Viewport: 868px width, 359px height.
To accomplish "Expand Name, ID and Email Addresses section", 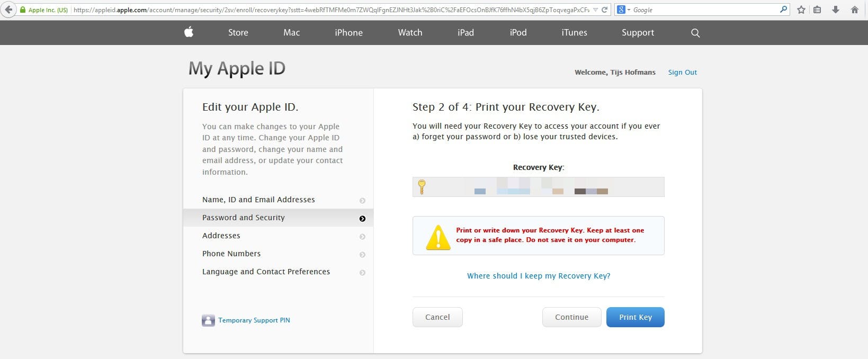I will 258,200.
